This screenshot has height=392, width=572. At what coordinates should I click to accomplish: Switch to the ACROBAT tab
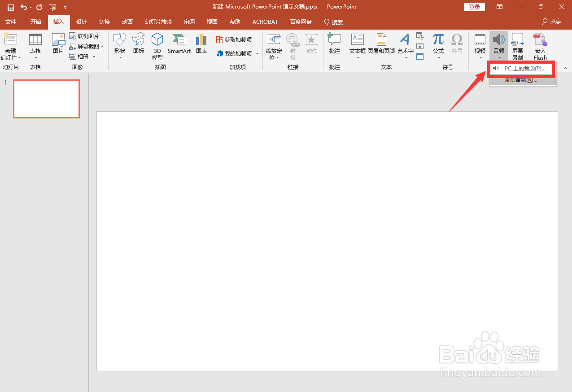click(x=265, y=22)
